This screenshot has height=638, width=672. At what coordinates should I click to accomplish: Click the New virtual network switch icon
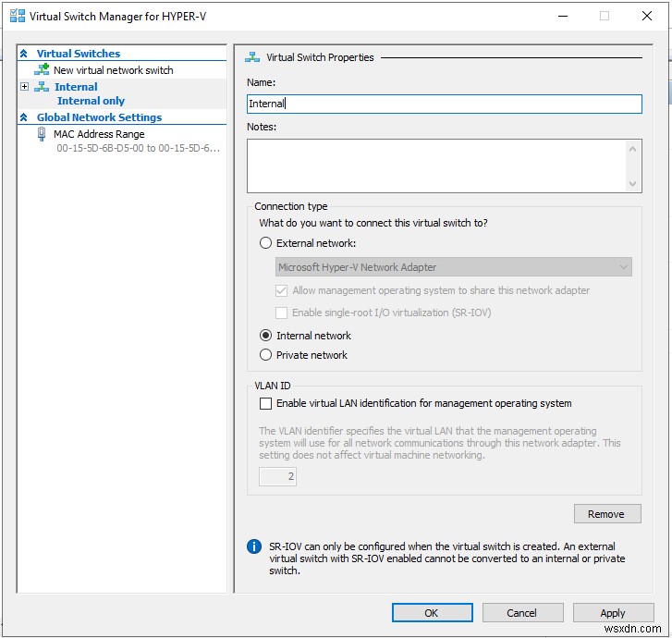click(42, 69)
